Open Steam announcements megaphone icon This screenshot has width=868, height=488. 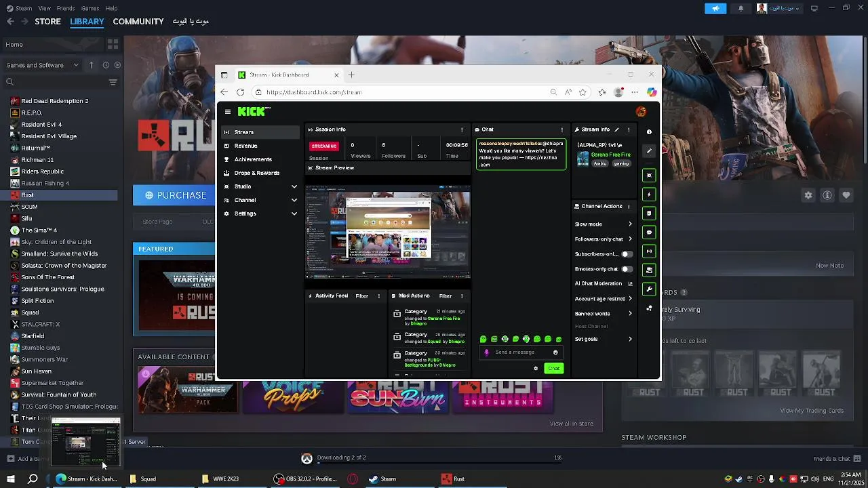715,8
